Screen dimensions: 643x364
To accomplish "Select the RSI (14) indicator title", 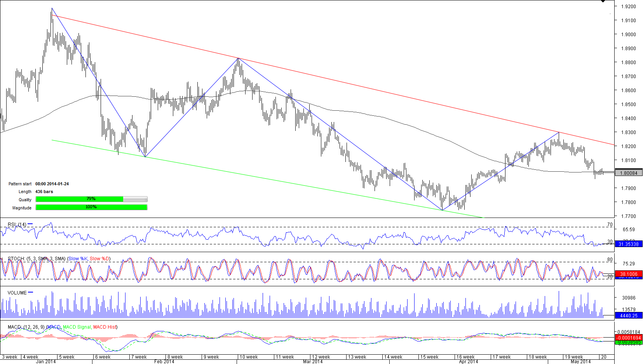I will click(17, 225).
